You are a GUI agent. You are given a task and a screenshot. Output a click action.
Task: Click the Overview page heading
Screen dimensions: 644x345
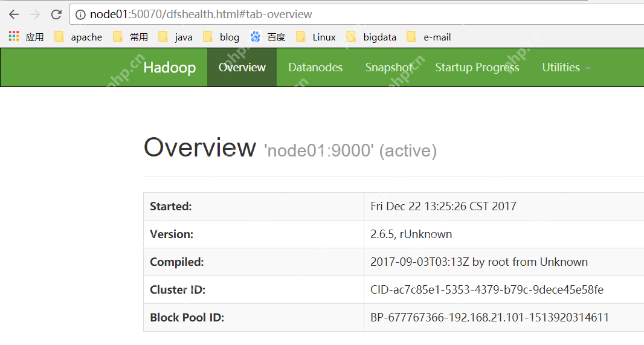[199, 147]
